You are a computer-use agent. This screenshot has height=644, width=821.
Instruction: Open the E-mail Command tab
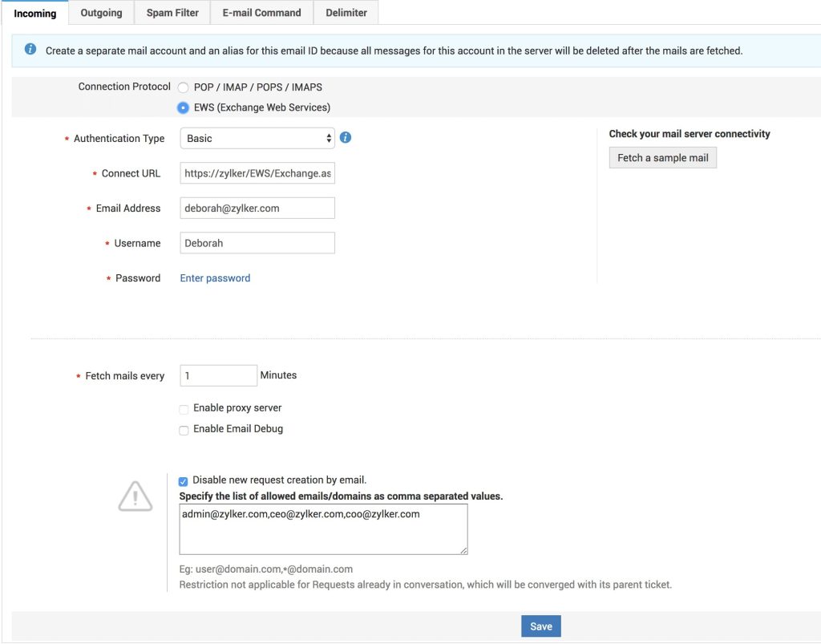(x=261, y=13)
